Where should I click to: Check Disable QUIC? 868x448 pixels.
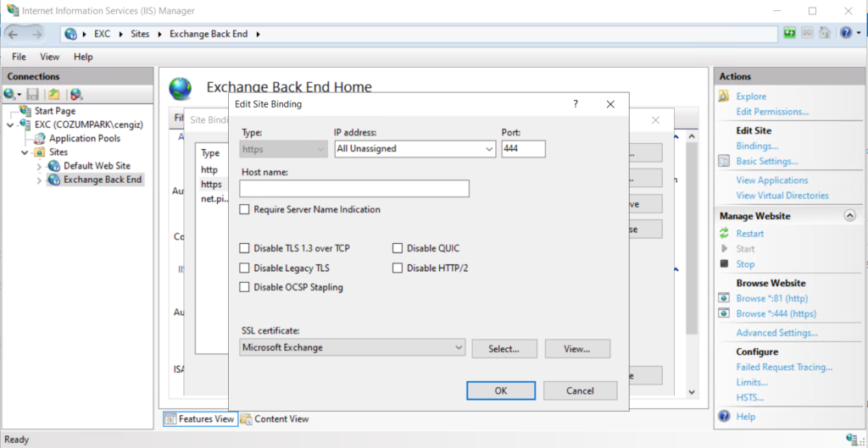tap(397, 248)
